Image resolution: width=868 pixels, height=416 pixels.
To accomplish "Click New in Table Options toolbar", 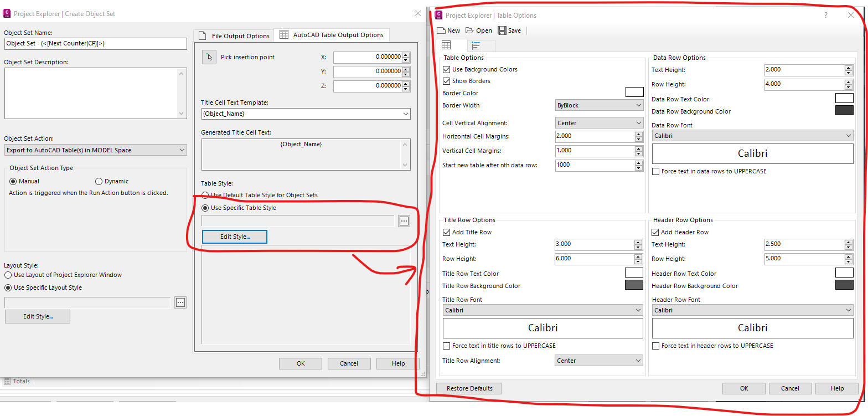I will pyautogui.click(x=448, y=30).
